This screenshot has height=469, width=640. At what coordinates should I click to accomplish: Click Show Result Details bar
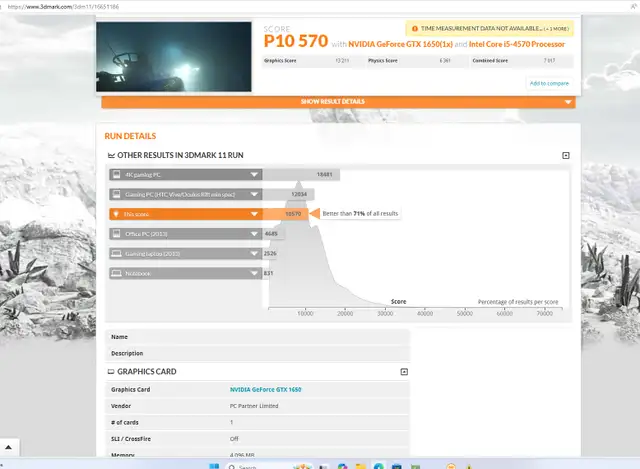(x=338, y=102)
